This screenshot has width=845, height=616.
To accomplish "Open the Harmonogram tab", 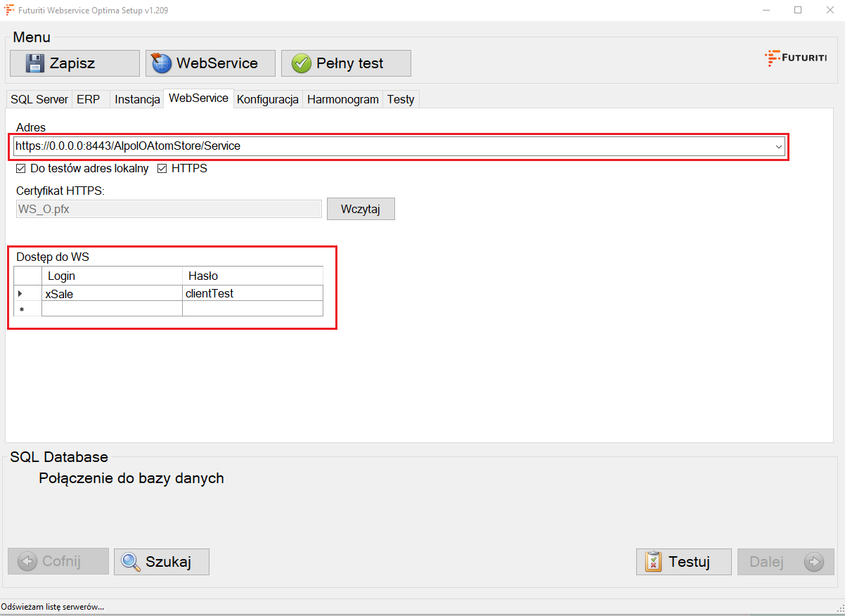I will point(343,99).
